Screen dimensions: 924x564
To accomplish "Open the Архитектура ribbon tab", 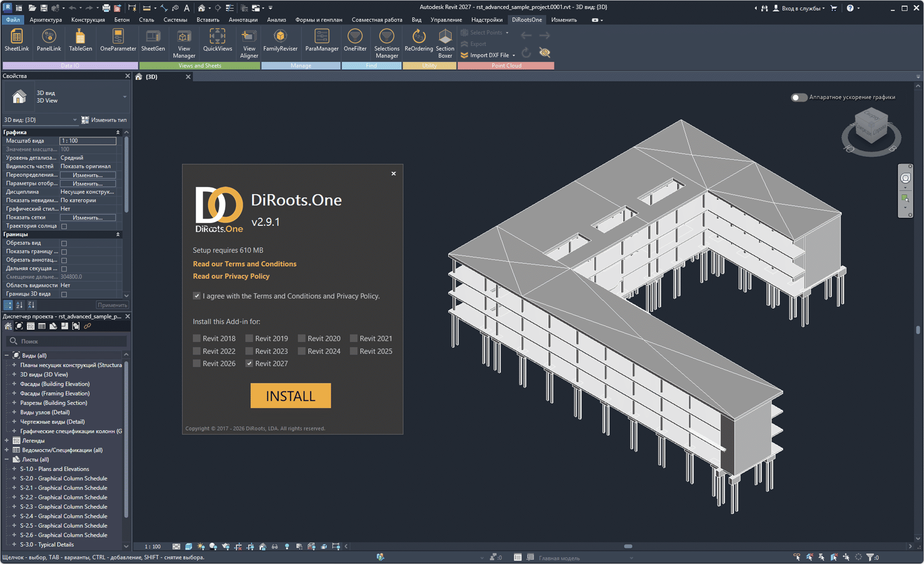I will (x=46, y=20).
